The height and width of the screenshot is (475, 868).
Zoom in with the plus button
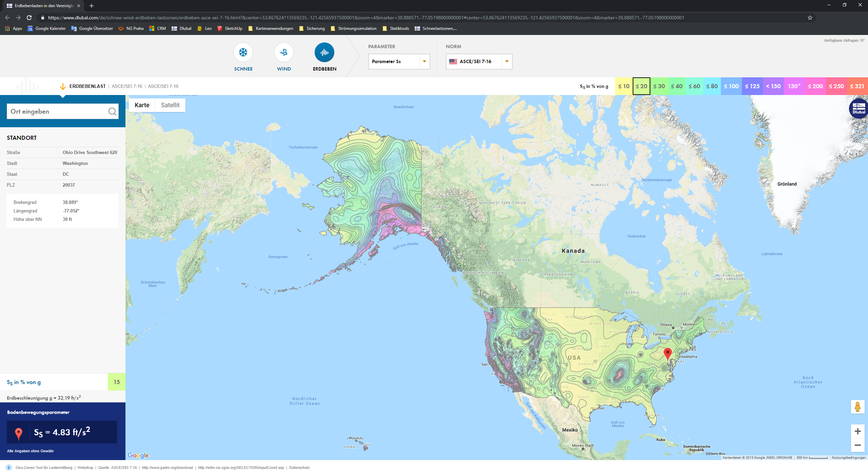857,431
